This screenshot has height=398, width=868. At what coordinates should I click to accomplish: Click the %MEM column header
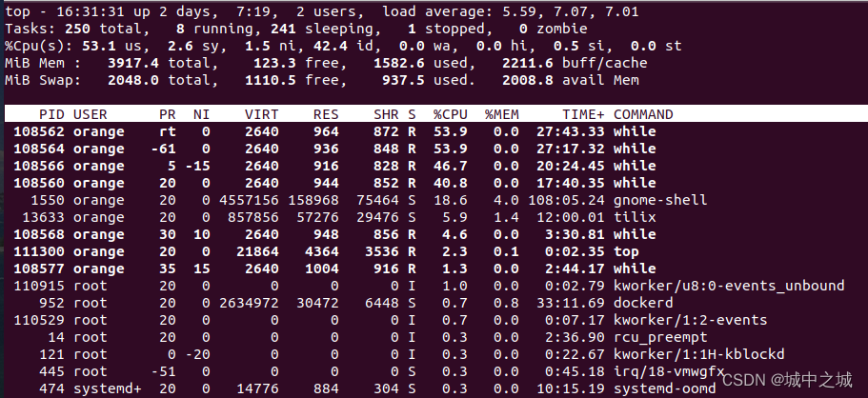click(x=501, y=114)
